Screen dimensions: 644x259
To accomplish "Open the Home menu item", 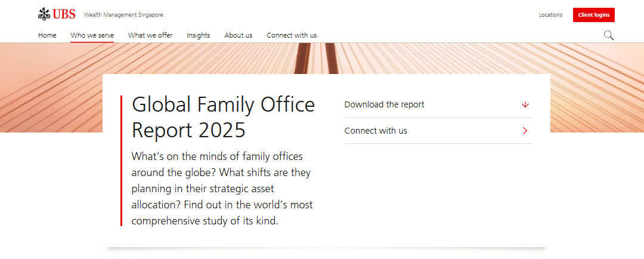I will pyautogui.click(x=47, y=35).
